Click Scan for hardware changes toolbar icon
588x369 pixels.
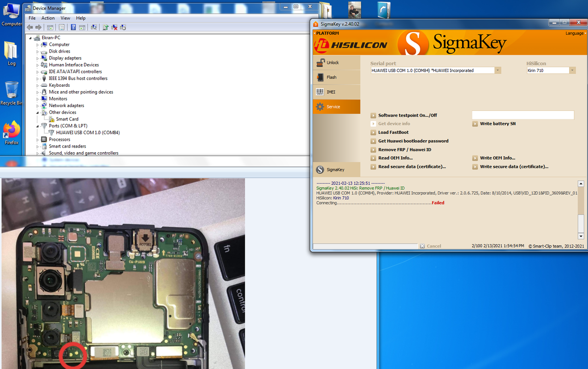[x=94, y=27]
